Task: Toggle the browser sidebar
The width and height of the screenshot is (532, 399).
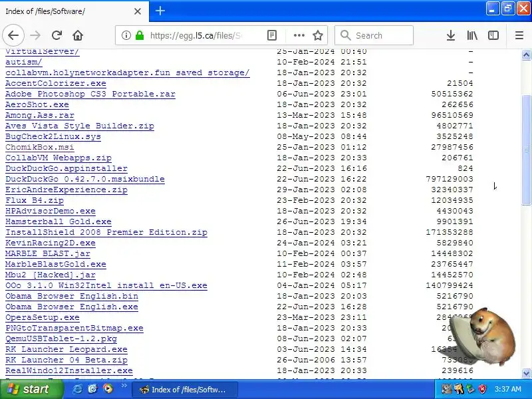Action: click(x=493, y=35)
